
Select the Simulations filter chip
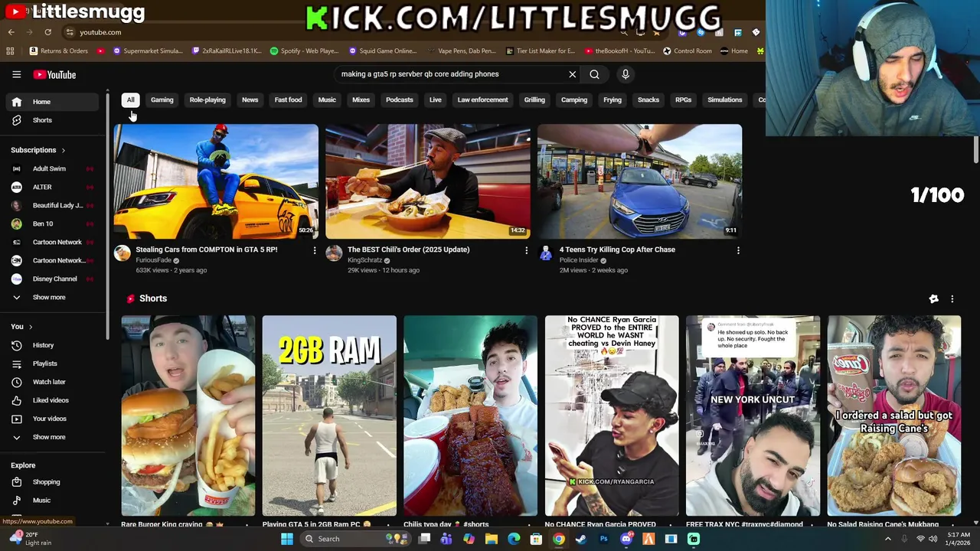724,99
